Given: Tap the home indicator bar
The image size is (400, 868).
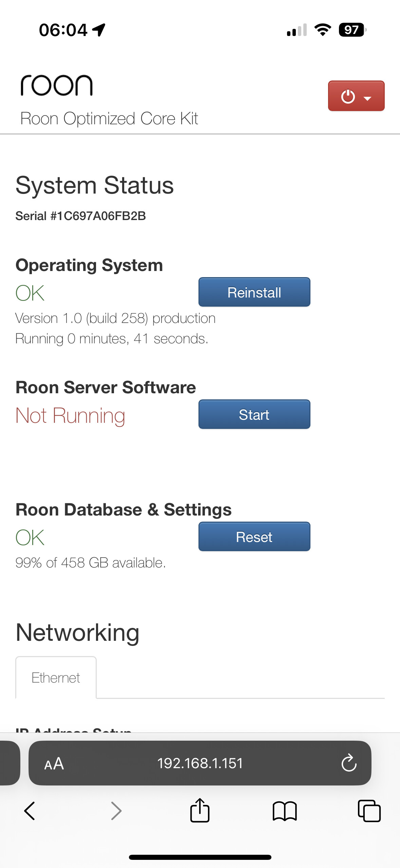Looking at the screenshot, I should click(200, 857).
